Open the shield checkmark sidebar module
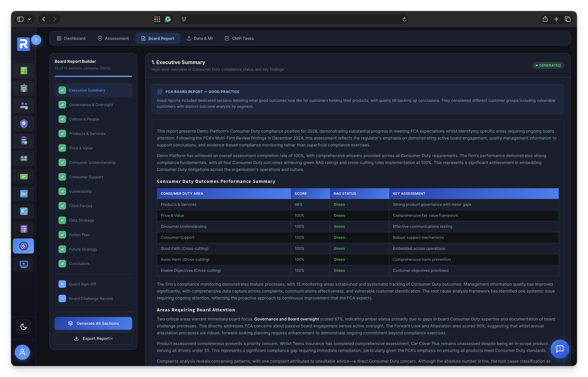This screenshot has height=377, width=588. point(24,123)
